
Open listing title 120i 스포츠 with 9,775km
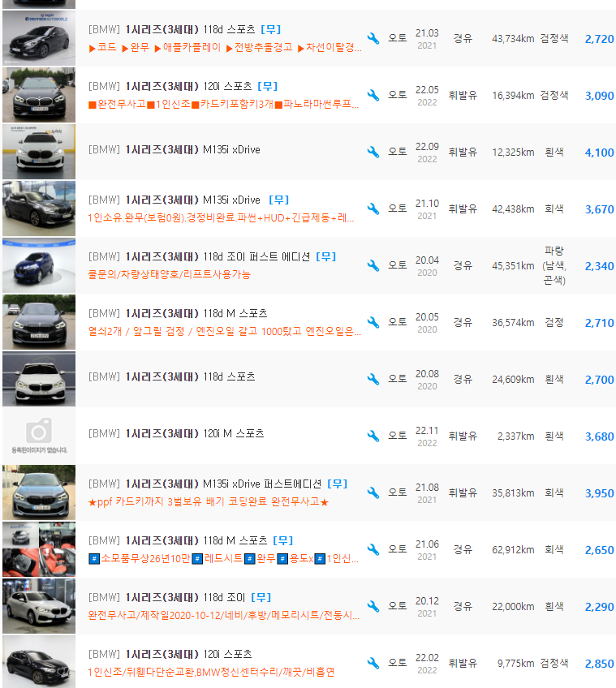[x=170, y=654]
